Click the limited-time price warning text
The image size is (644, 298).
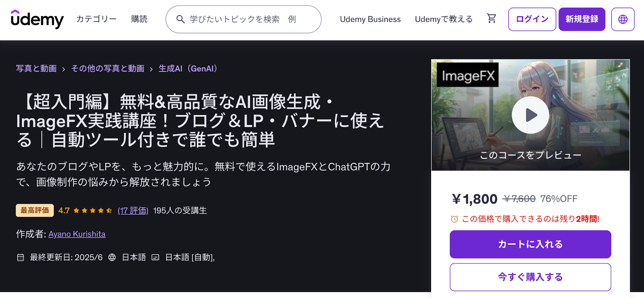point(530,219)
